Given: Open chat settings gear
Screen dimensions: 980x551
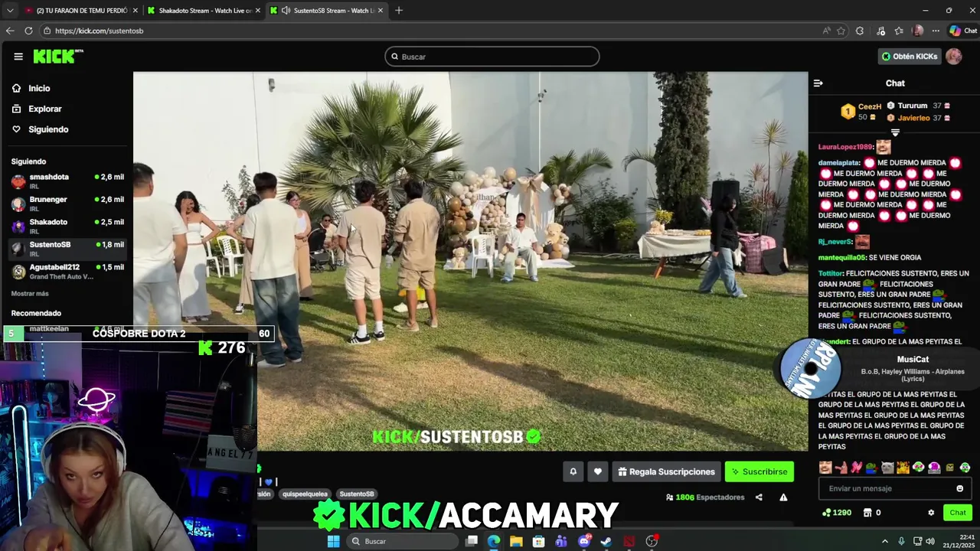Looking at the screenshot, I should (x=931, y=513).
